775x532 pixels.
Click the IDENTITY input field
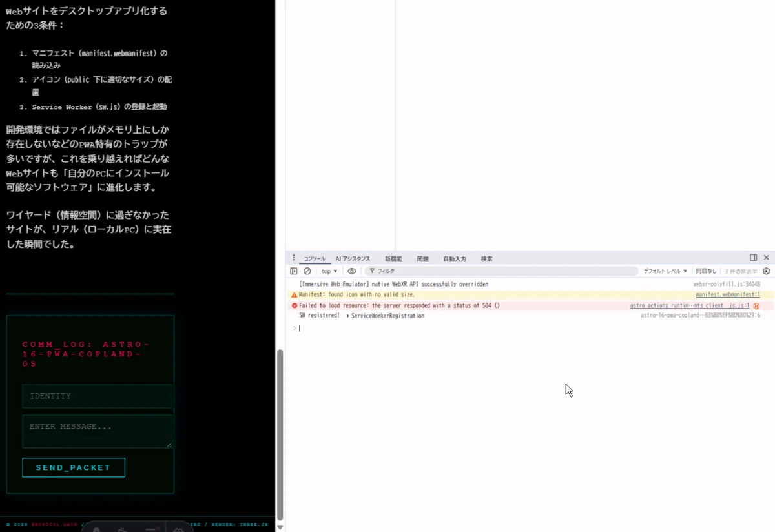click(x=97, y=396)
